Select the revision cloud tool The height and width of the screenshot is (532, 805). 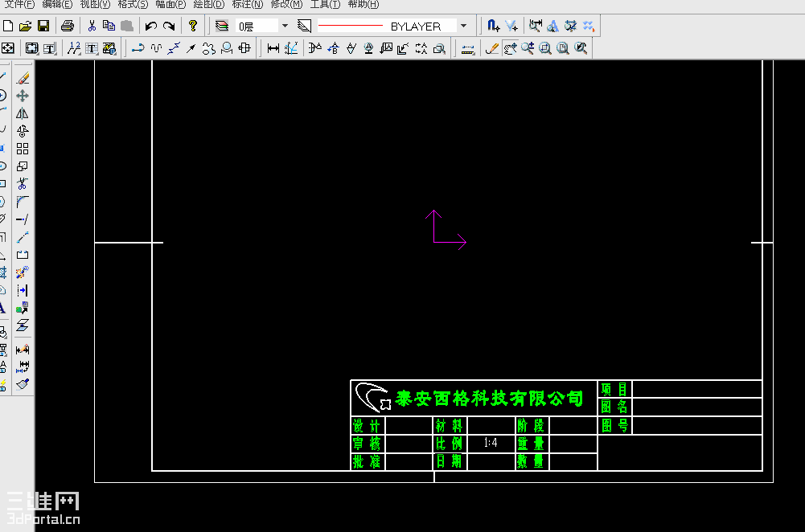pos(208,48)
